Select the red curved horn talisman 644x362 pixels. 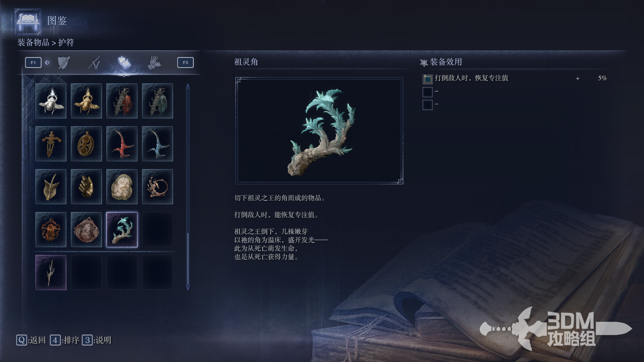click(122, 144)
